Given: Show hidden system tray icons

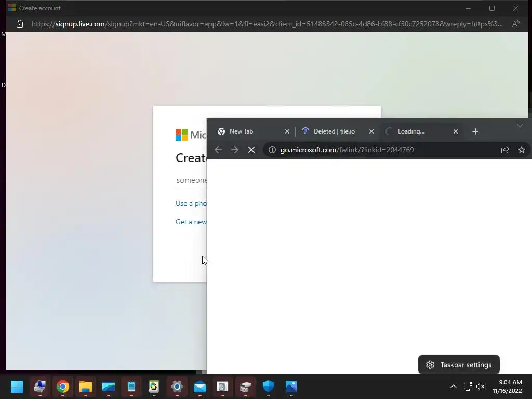Looking at the screenshot, I should click(453, 387).
